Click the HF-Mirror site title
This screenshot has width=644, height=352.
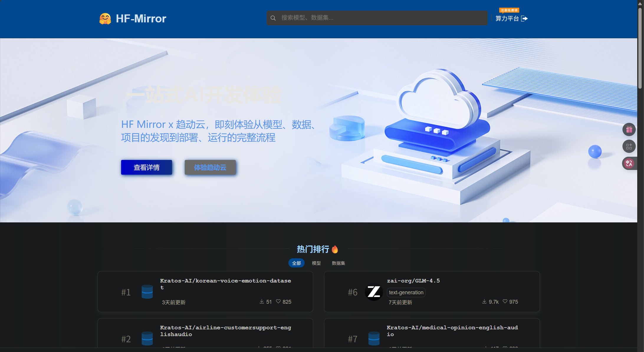coord(141,19)
